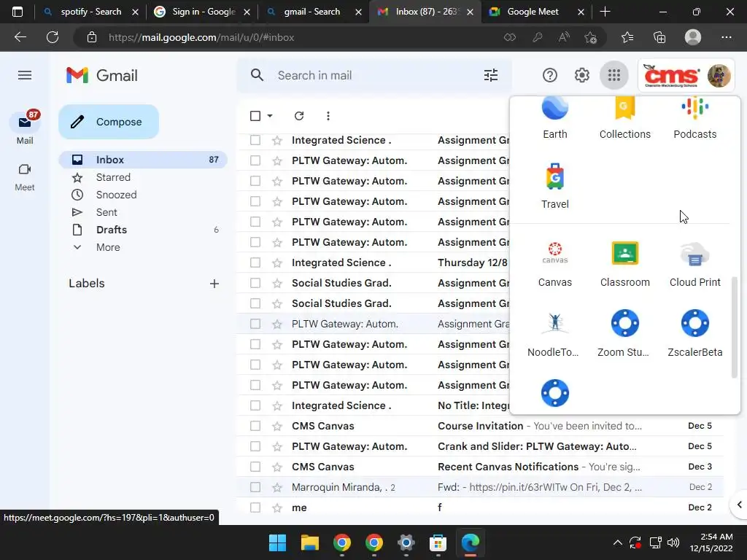Show hidden system tray icons
This screenshot has width=747, height=560.
[x=617, y=542]
